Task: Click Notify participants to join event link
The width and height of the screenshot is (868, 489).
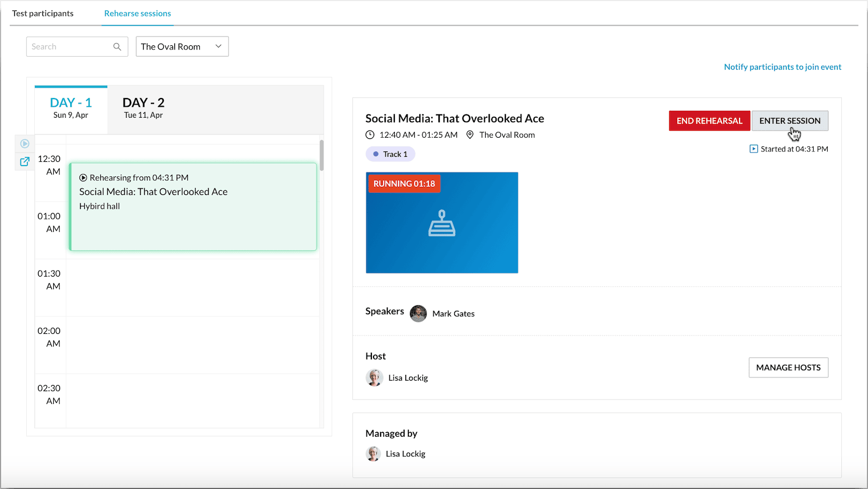Action: 783,67
